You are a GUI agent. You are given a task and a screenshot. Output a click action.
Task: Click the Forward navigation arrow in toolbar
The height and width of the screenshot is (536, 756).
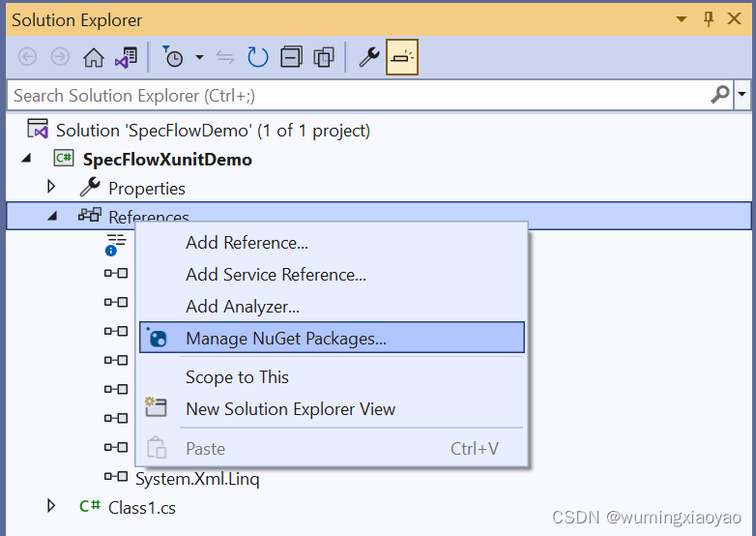pos(60,57)
